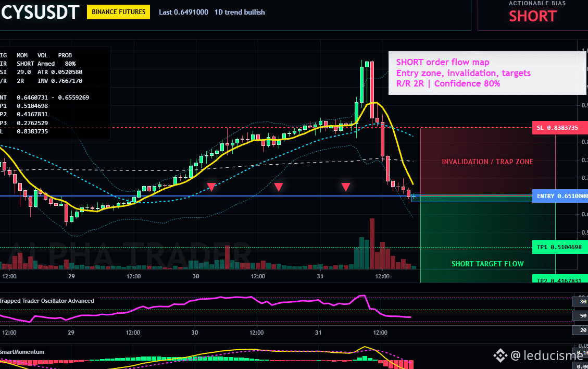The height and width of the screenshot is (369, 588).
Task: Click the '30' date label on the main chart axis
Action: click(196, 276)
